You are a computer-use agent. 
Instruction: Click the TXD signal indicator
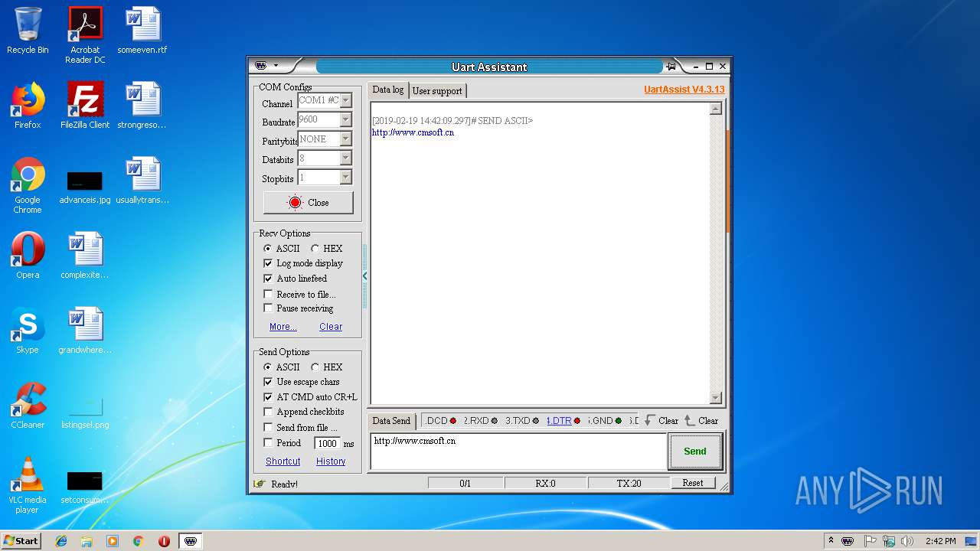[x=522, y=420]
